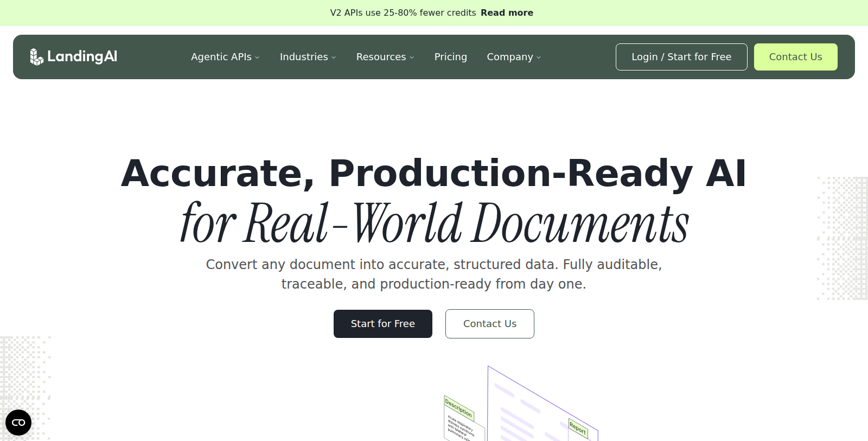Open the Company dropdown
This screenshot has width=868, height=441.
[x=514, y=57]
